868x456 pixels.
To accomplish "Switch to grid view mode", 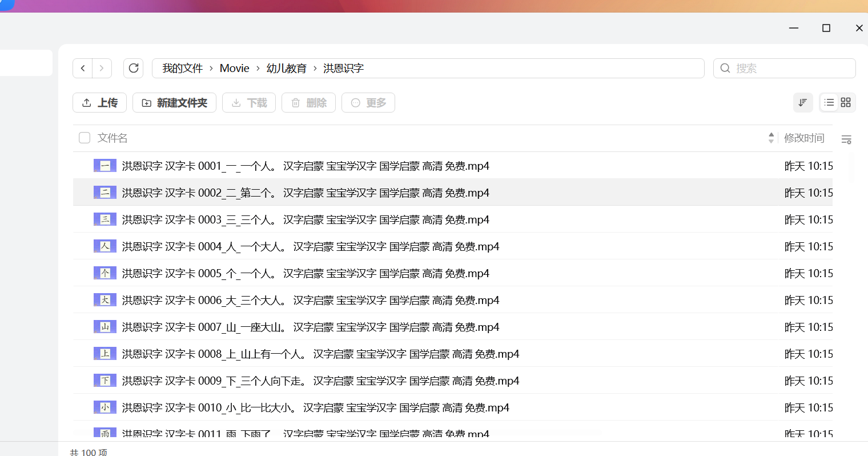I will point(846,102).
